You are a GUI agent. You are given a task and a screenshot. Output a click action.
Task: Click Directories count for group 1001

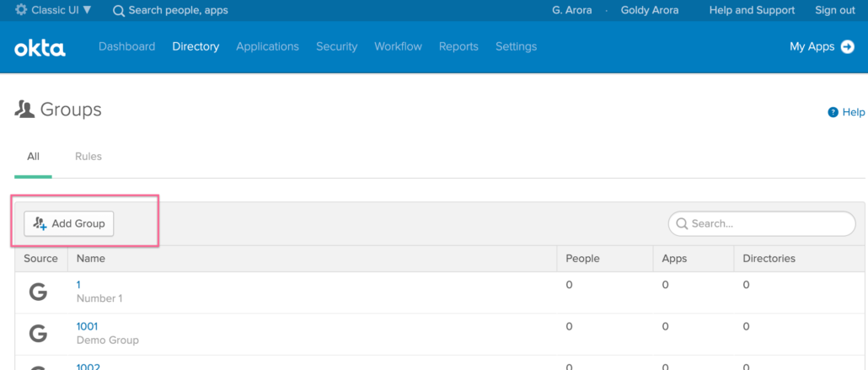point(746,327)
